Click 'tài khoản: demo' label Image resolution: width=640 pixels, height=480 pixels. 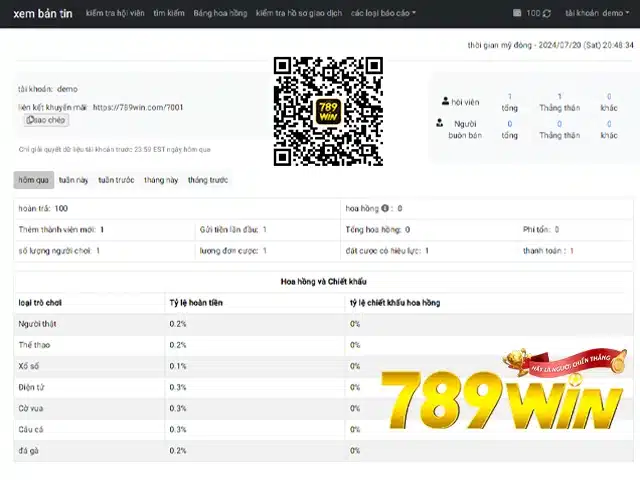(48, 89)
